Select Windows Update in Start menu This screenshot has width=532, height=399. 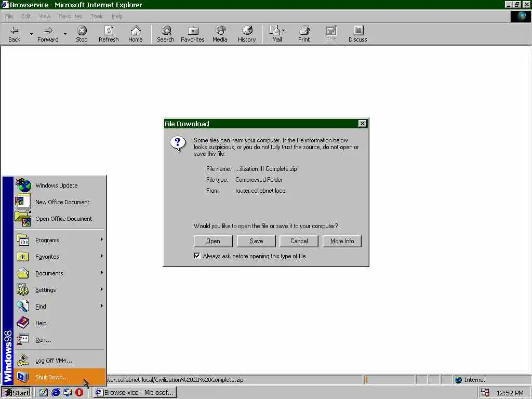60,185
